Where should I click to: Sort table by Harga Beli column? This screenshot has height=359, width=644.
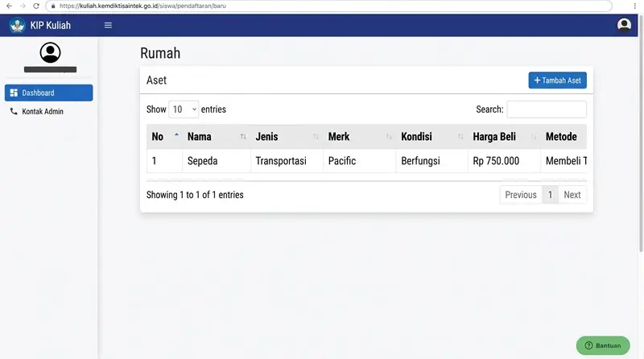[x=504, y=136]
